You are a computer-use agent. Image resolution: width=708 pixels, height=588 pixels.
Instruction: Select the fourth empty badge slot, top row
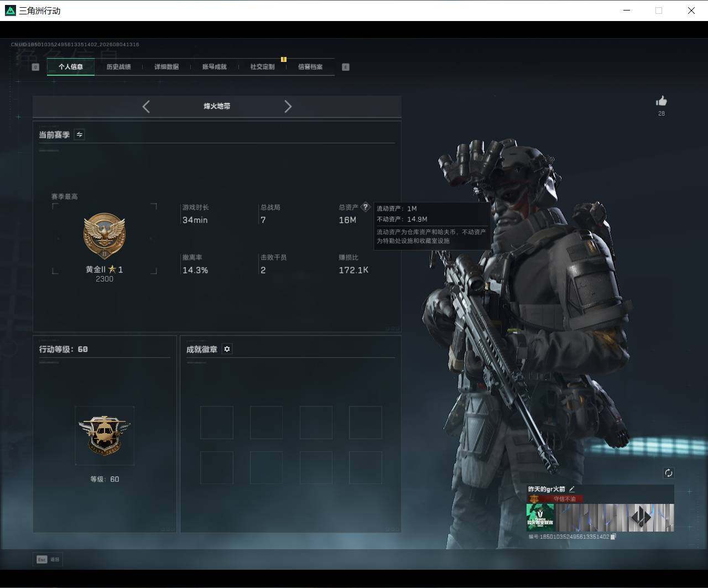point(366,423)
